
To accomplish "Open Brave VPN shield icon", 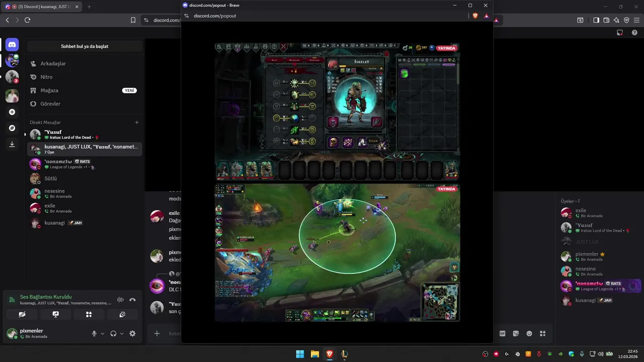I will (626, 20).
